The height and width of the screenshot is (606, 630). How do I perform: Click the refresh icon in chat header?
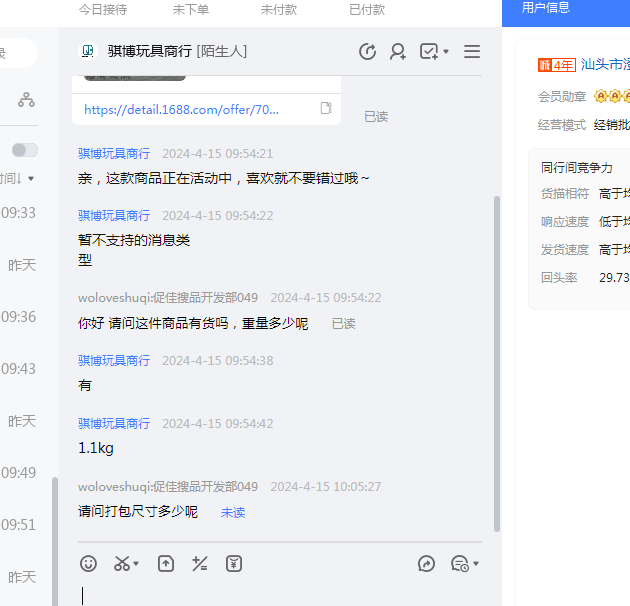[x=367, y=52]
